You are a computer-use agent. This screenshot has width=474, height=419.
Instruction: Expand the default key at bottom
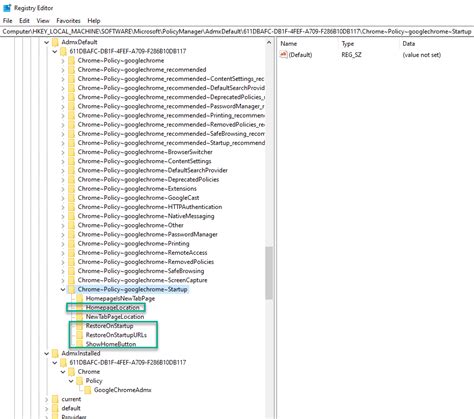tap(47, 408)
